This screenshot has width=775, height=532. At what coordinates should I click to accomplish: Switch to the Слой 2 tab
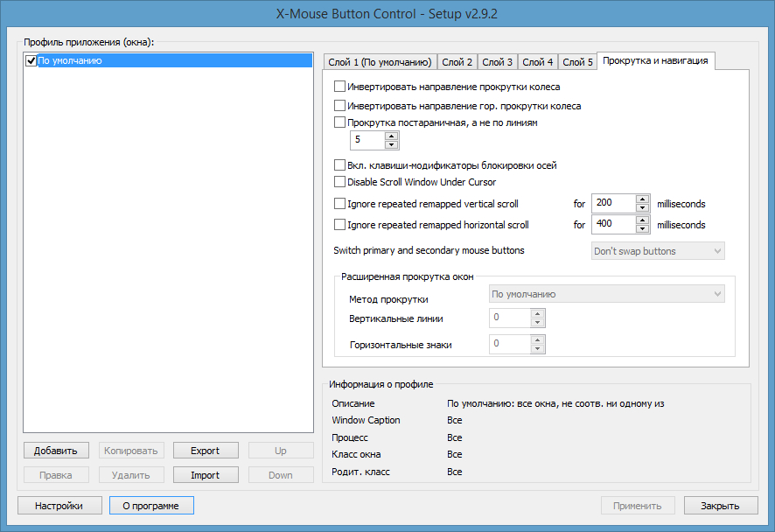(x=457, y=62)
